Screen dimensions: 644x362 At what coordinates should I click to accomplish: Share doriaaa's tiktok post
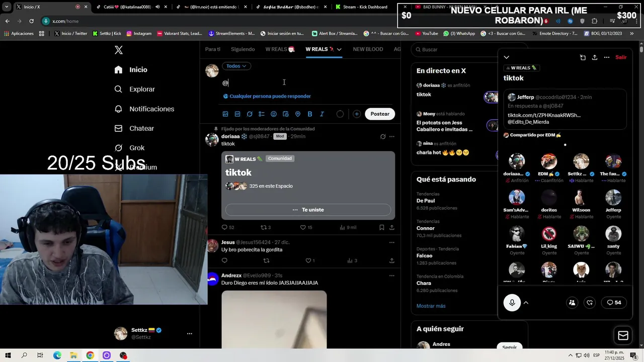392,227
